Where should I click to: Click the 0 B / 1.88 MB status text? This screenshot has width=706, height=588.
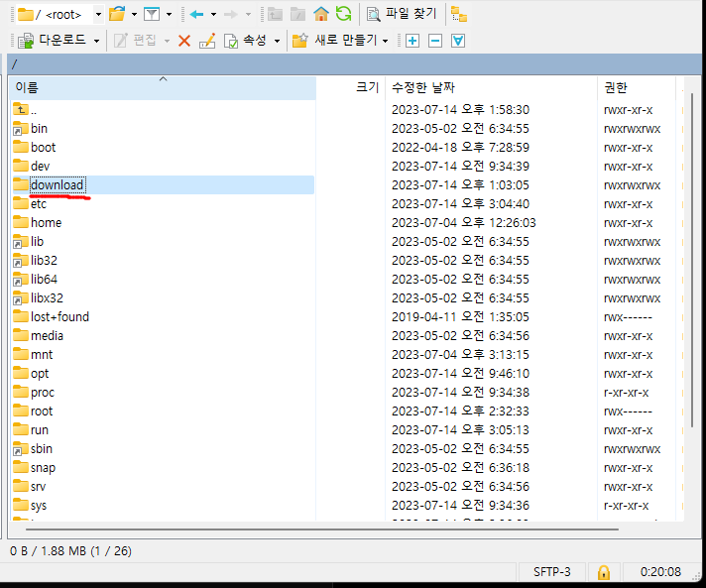click(70, 551)
